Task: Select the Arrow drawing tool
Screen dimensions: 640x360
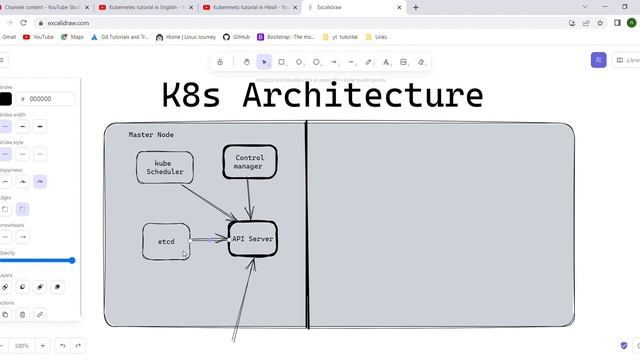Action: (334, 62)
